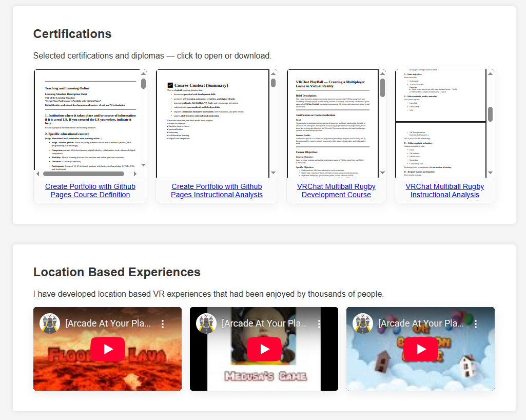Play the Medusa's Game video
526x420 pixels.
click(x=264, y=349)
